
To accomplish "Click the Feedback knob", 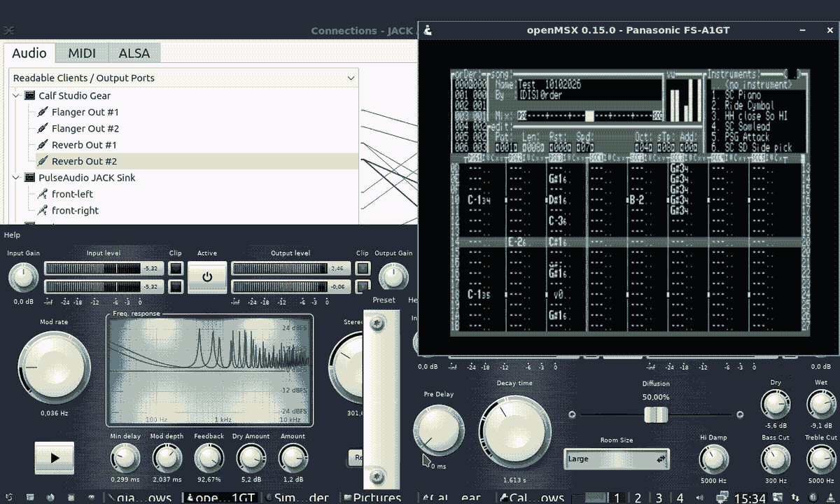I will (209, 458).
